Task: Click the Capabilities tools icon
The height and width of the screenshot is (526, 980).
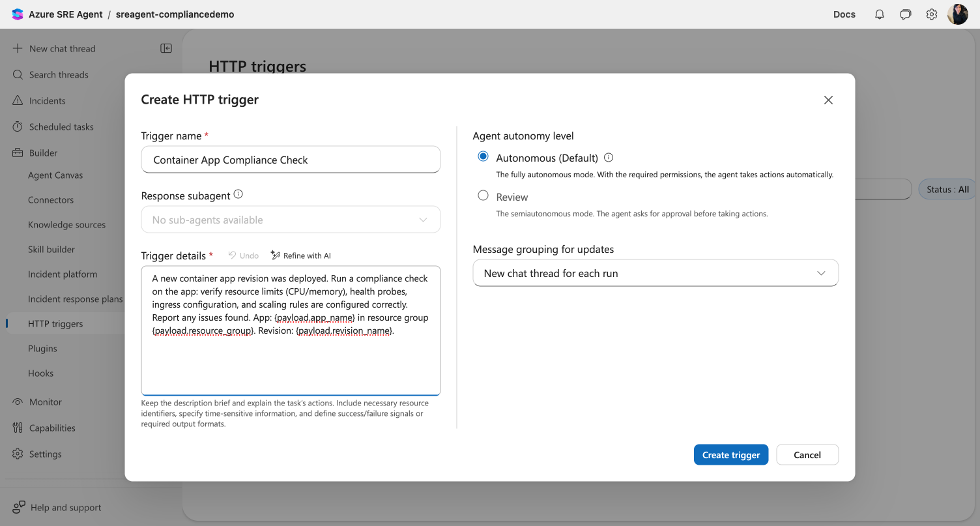Action: 18,428
